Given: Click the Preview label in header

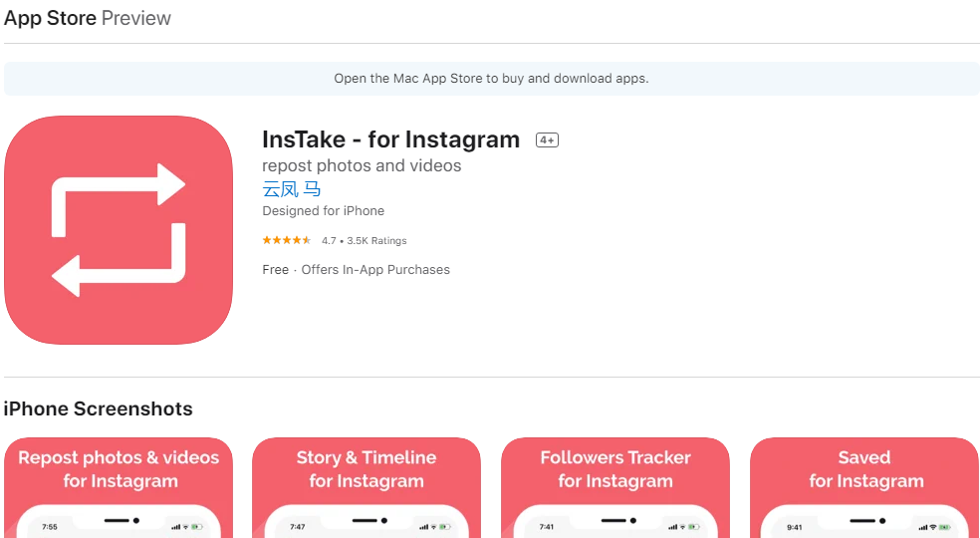Looking at the screenshot, I should (x=136, y=18).
